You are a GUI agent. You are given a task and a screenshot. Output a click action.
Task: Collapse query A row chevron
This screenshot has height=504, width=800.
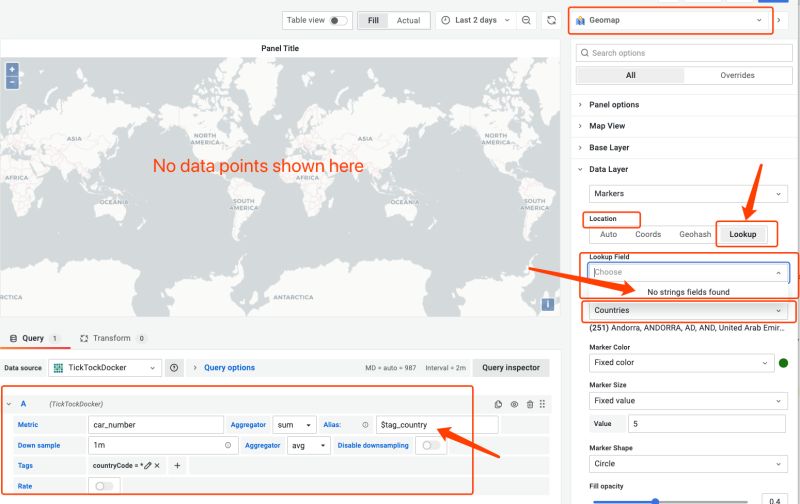tap(9, 404)
